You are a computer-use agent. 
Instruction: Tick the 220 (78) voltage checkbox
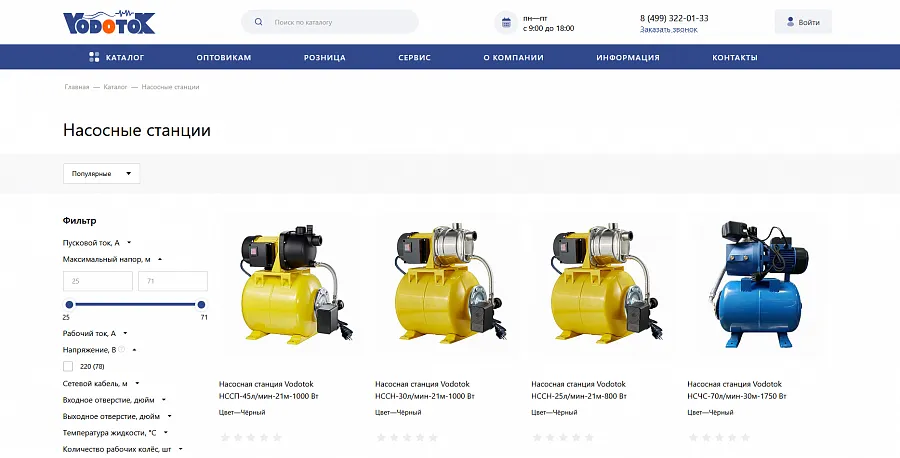pyautogui.click(x=68, y=366)
